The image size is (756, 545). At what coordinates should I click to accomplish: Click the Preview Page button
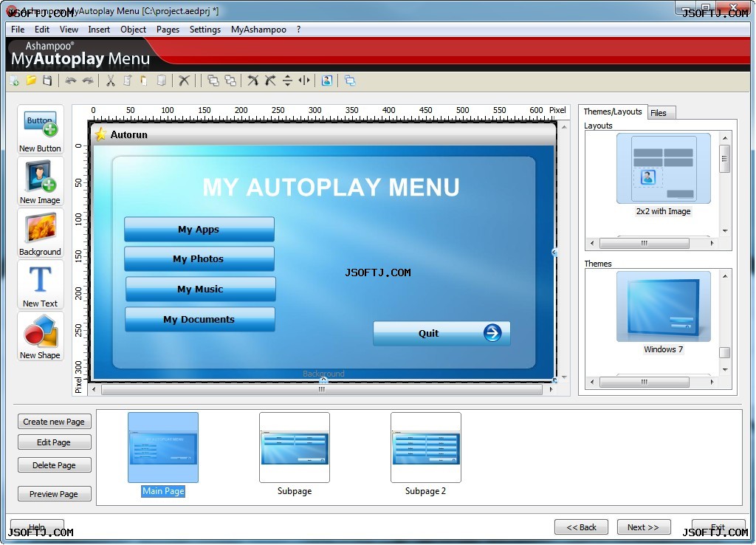coord(54,494)
